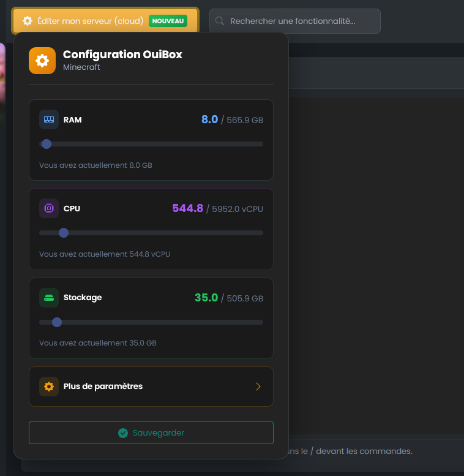
Task: Click the RAM memory module icon
Action: pyautogui.click(x=49, y=119)
